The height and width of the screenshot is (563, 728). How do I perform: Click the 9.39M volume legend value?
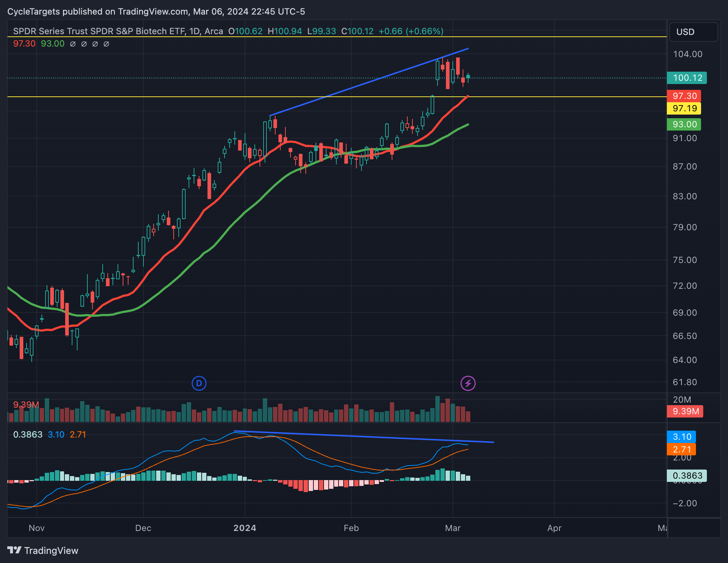point(26,405)
